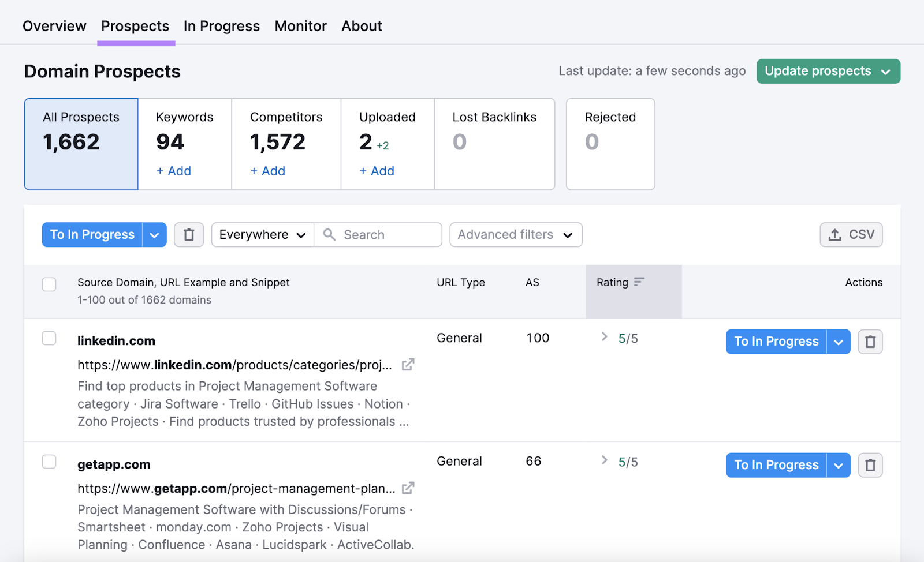Expand the Advanced filters panel
Viewport: 924px width, 562px height.
point(515,235)
